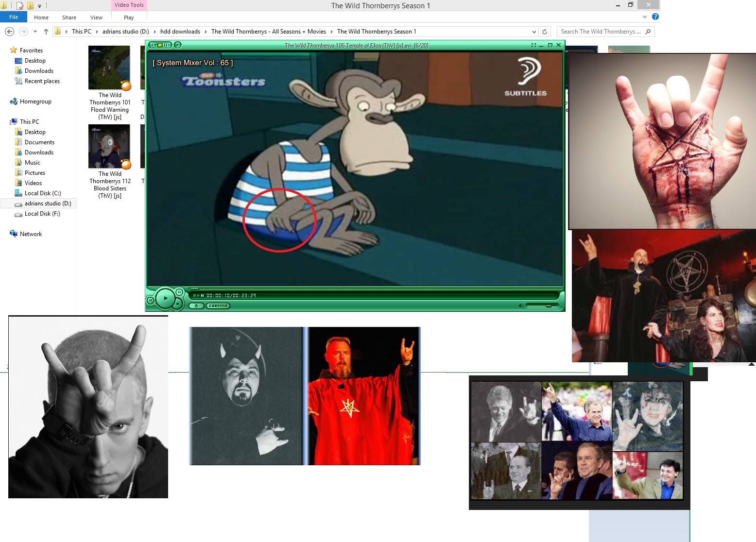Select This PC in navigation pane
This screenshot has height=542, width=756.
pyautogui.click(x=30, y=122)
